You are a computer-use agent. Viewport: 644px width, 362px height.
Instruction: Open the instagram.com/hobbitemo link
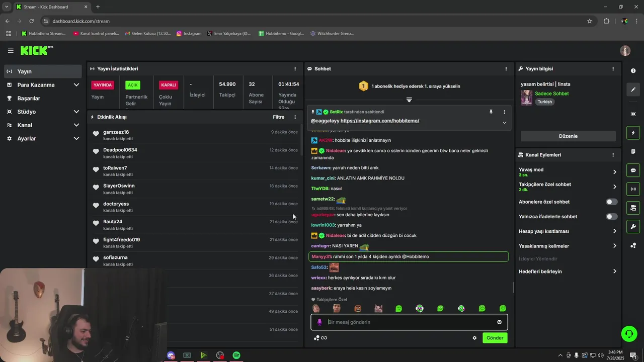click(x=380, y=121)
